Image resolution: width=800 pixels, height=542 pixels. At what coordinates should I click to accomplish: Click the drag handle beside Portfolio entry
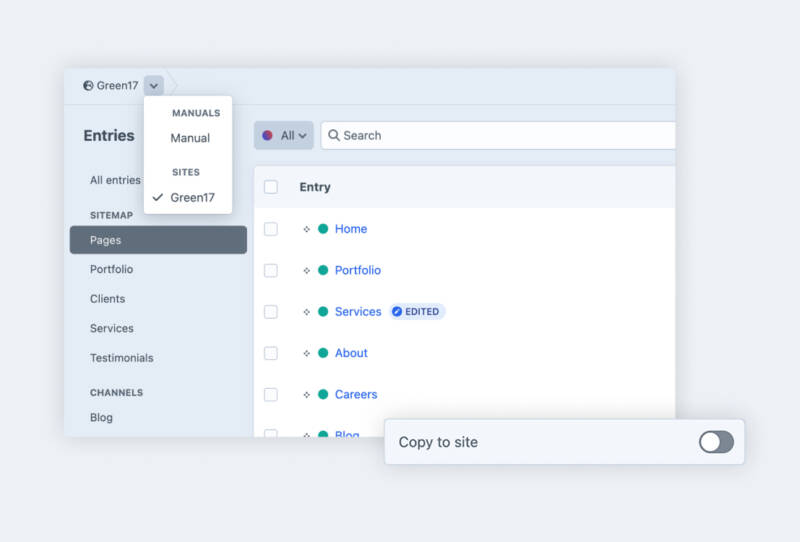306,271
